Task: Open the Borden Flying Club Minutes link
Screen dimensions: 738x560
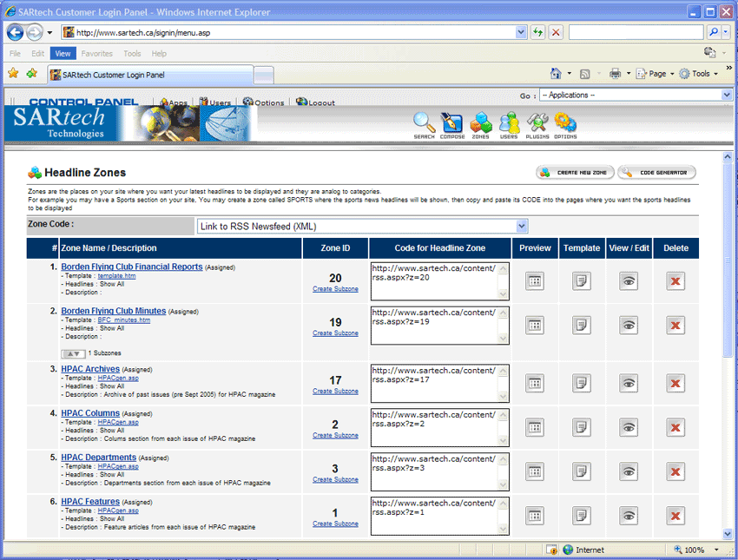Action: [x=114, y=311]
